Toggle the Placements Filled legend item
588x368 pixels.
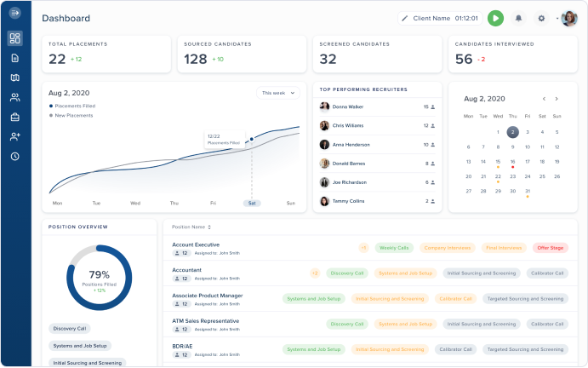[72, 106]
